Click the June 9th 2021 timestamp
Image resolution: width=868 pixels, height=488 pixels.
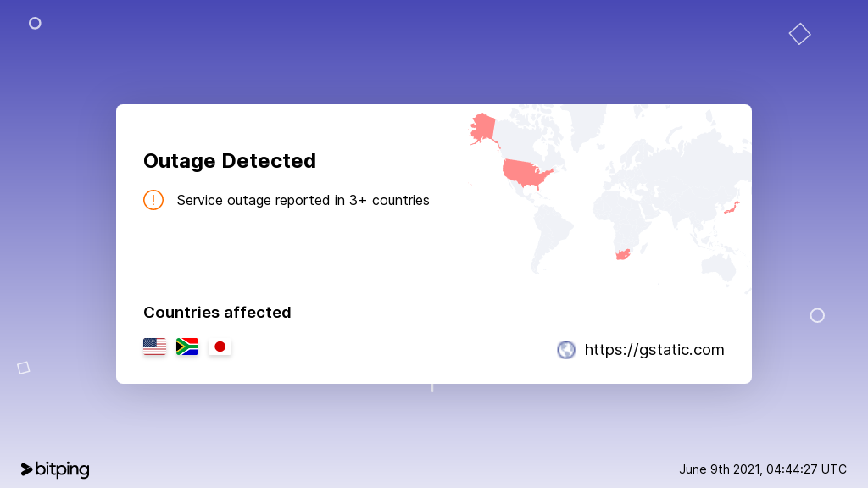pyautogui.click(x=763, y=469)
